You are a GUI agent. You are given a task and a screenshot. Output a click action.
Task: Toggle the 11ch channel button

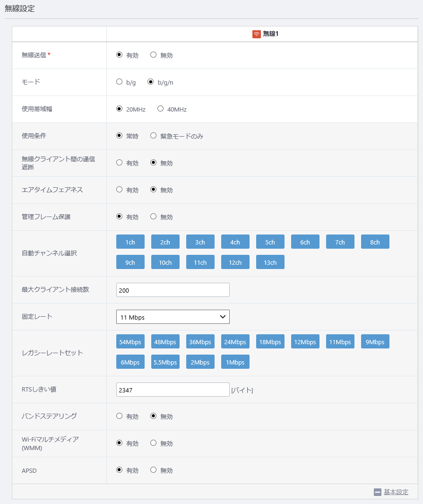tap(200, 262)
